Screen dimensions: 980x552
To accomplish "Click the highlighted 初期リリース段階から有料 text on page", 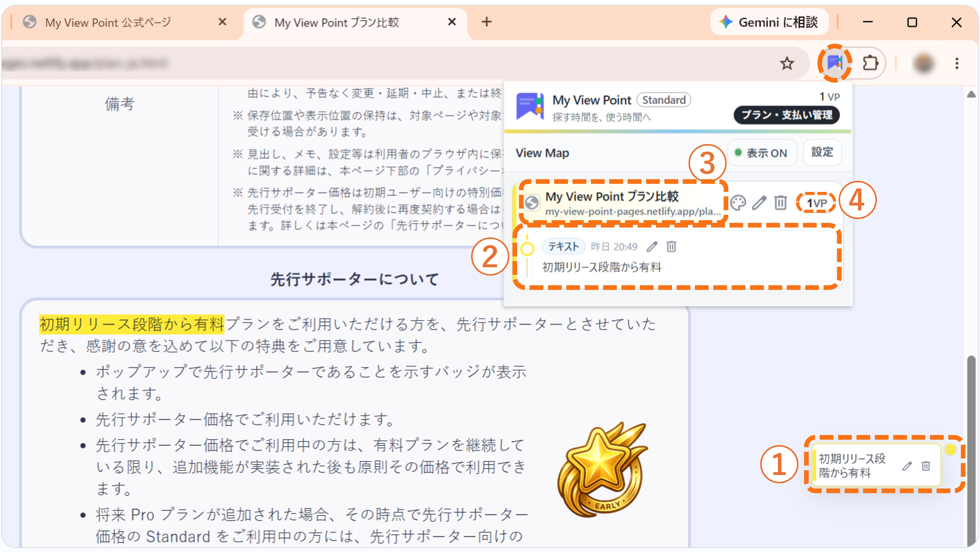I will (132, 324).
